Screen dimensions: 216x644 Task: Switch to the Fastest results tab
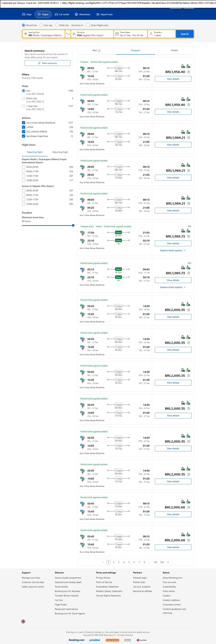point(174,50)
